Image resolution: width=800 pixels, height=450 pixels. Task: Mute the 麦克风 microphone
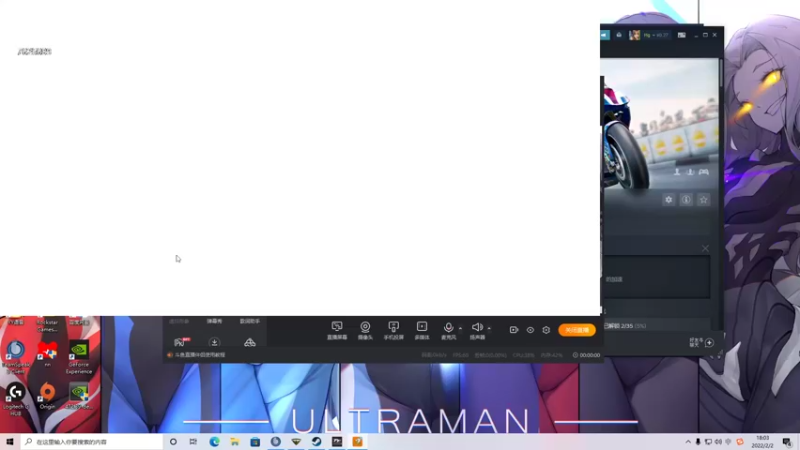448,331
